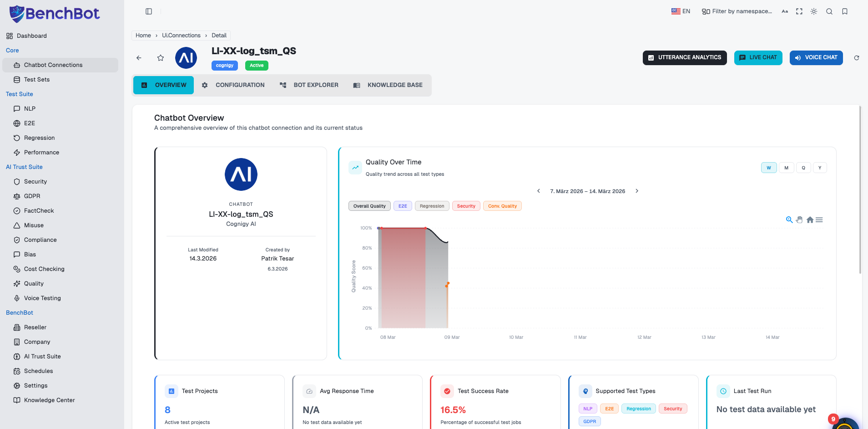
Task: Refresh the connection detail page
Action: (x=857, y=58)
